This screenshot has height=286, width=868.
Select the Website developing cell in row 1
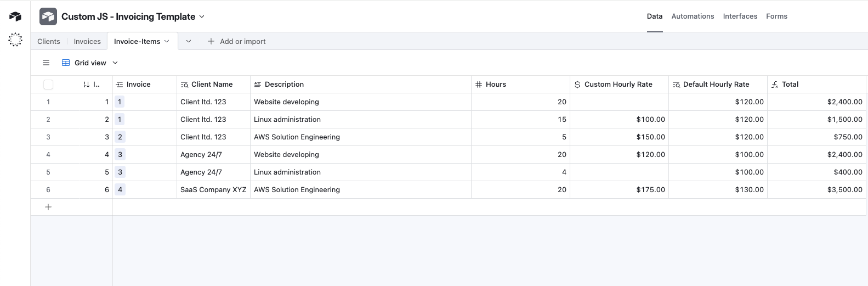coord(361,102)
